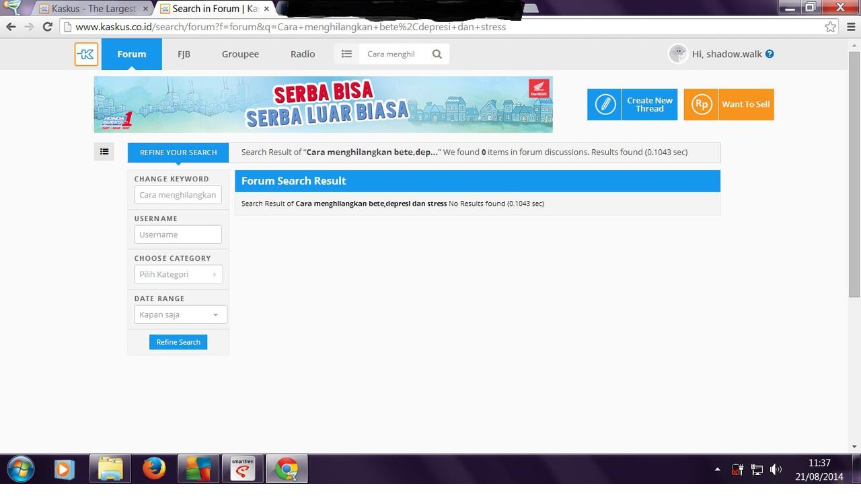861x504 pixels.
Task: Bookmark this page with the star icon
Action: point(831,27)
